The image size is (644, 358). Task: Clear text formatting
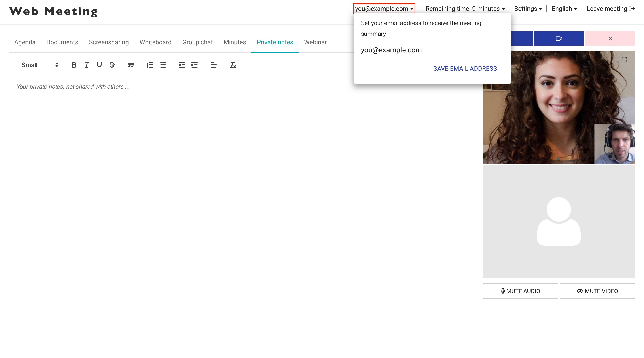[x=233, y=65]
